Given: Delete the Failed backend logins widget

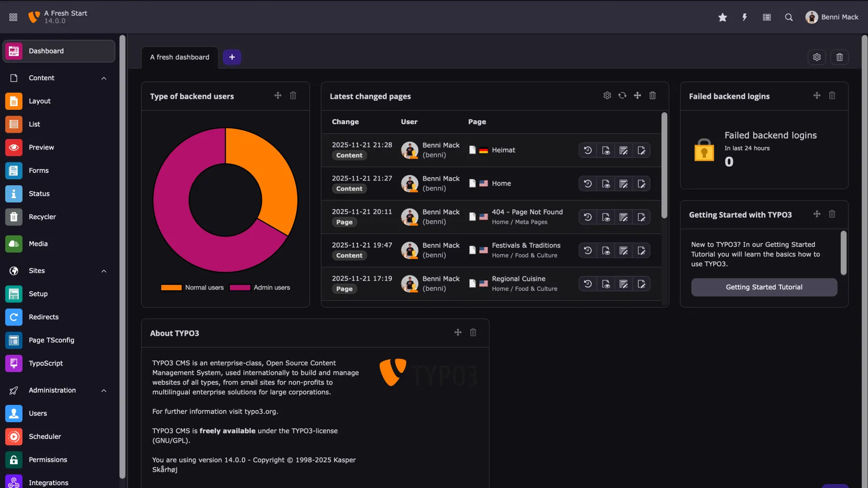Looking at the screenshot, I should point(832,95).
